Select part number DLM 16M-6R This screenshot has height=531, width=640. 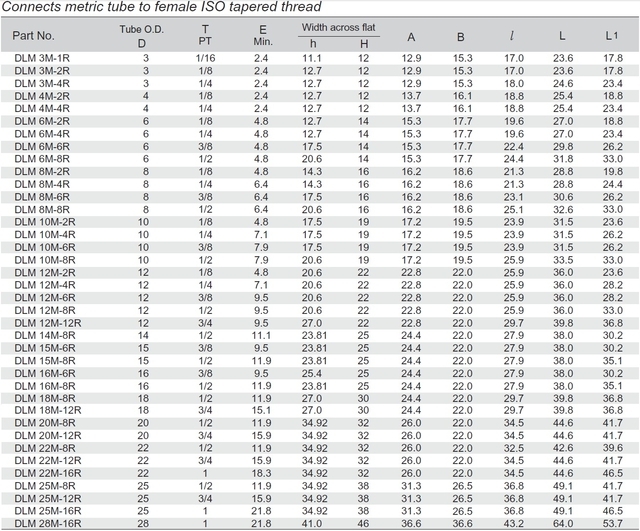[x=45, y=373]
